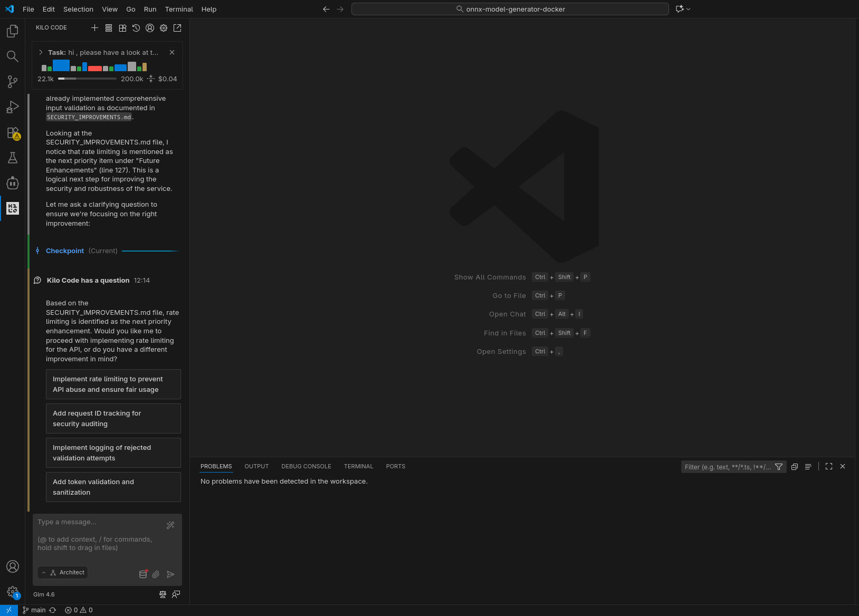Start a new Kilo Code task
The height and width of the screenshot is (616, 859).
pyautogui.click(x=94, y=28)
